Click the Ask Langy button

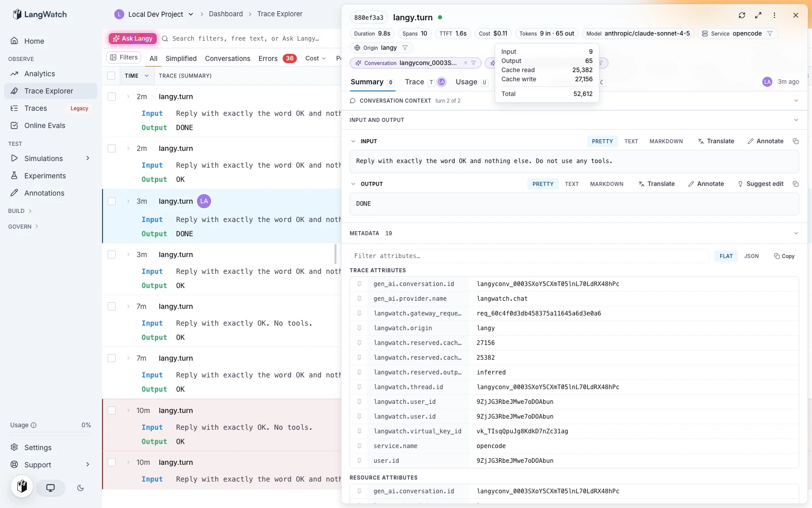132,39
